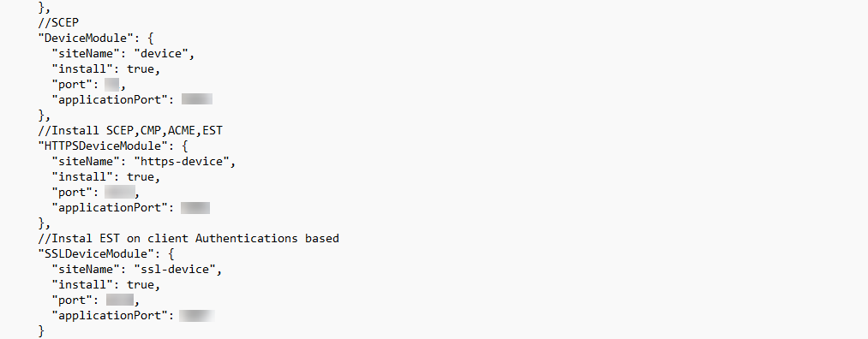Click the //Install SCEP,CMP,ACME,EST comment
The image size is (868, 339).
[130, 131]
